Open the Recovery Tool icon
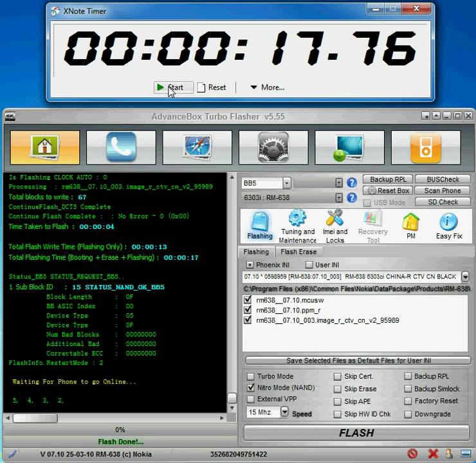Screen dimensions: 476x463 pos(373,226)
